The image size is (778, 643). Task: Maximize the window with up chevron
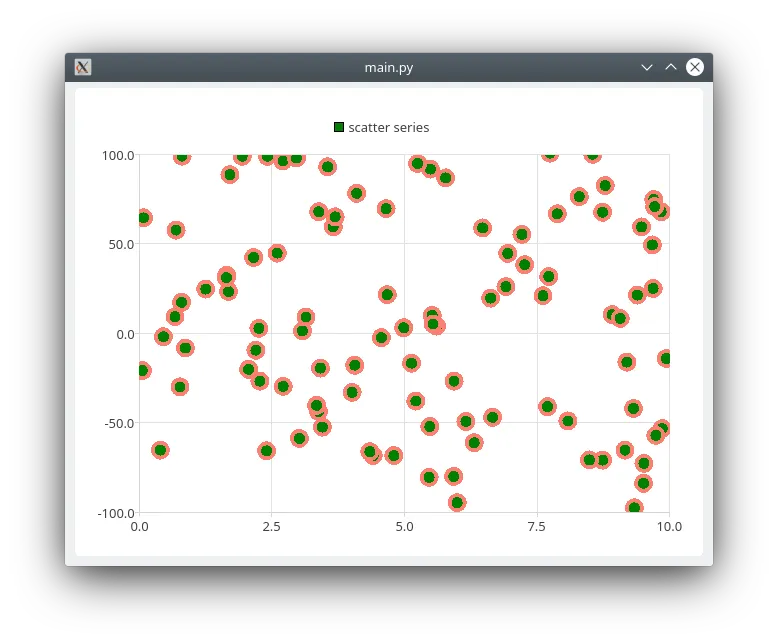(671, 67)
